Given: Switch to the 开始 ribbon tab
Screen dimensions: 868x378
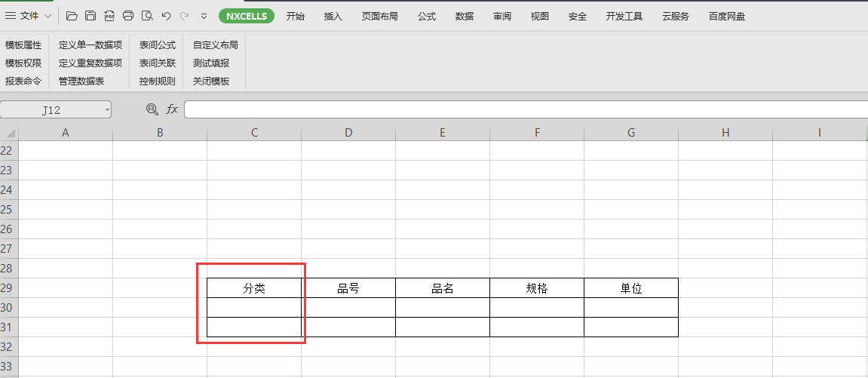Looking at the screenshot, I should point(296,16).
